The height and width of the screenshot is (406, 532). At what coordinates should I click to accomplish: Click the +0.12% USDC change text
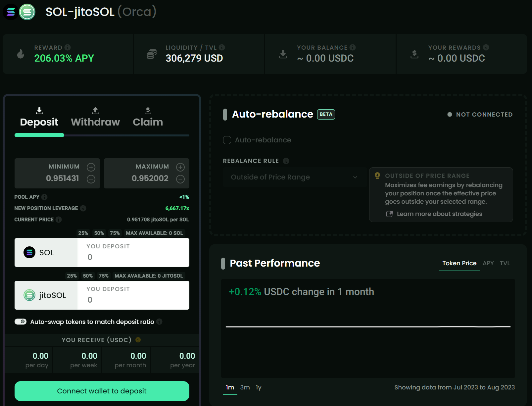(301, 292)
